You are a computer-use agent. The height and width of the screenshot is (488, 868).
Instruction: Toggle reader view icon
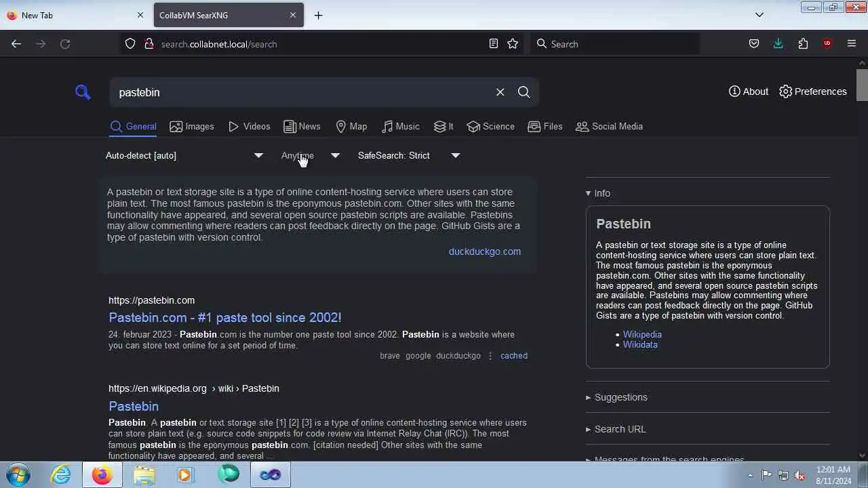pos(494,44)
